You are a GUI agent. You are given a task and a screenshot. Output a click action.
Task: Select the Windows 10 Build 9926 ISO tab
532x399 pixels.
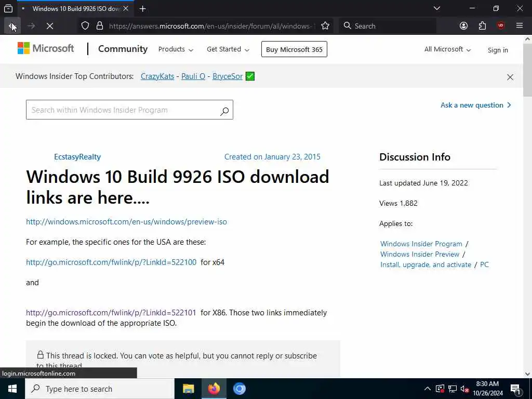coord(75,8)
